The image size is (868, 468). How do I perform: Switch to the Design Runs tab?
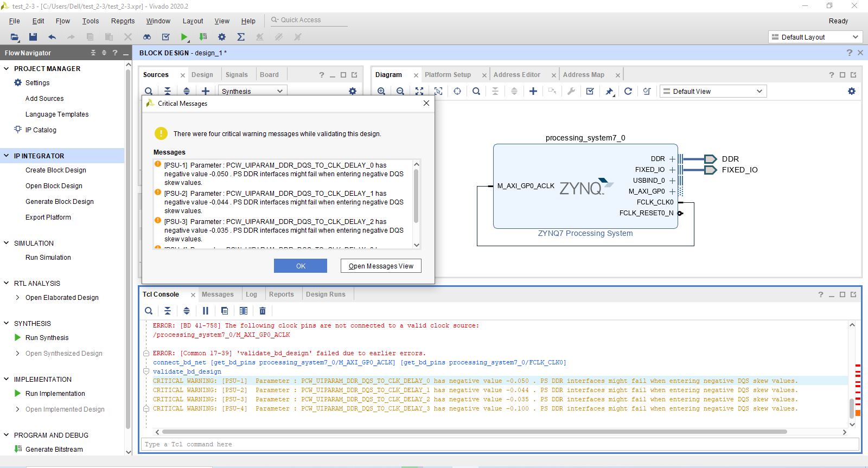click(325, 294)
